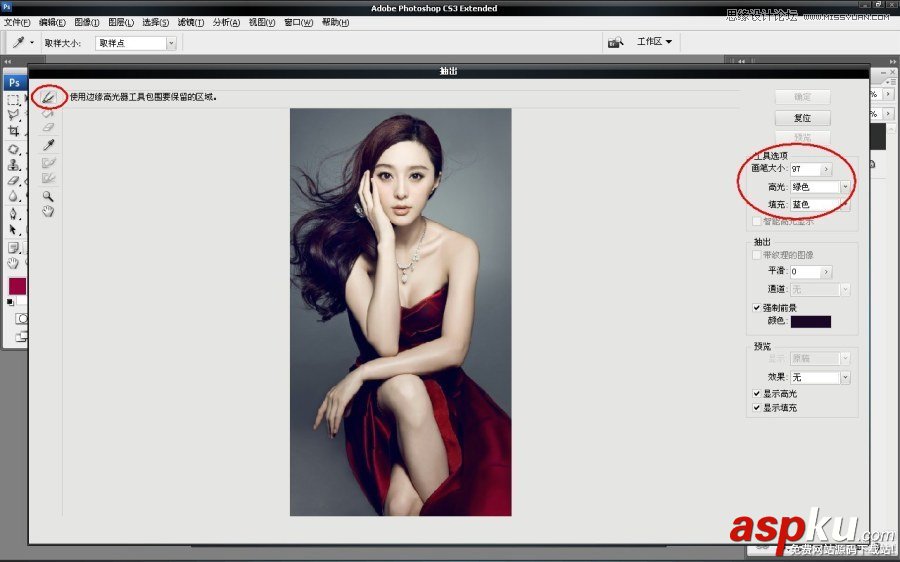Change screen mode from toolbox bottom icon
The height and width of the screenshot is (562, 900).
point(21,337)
